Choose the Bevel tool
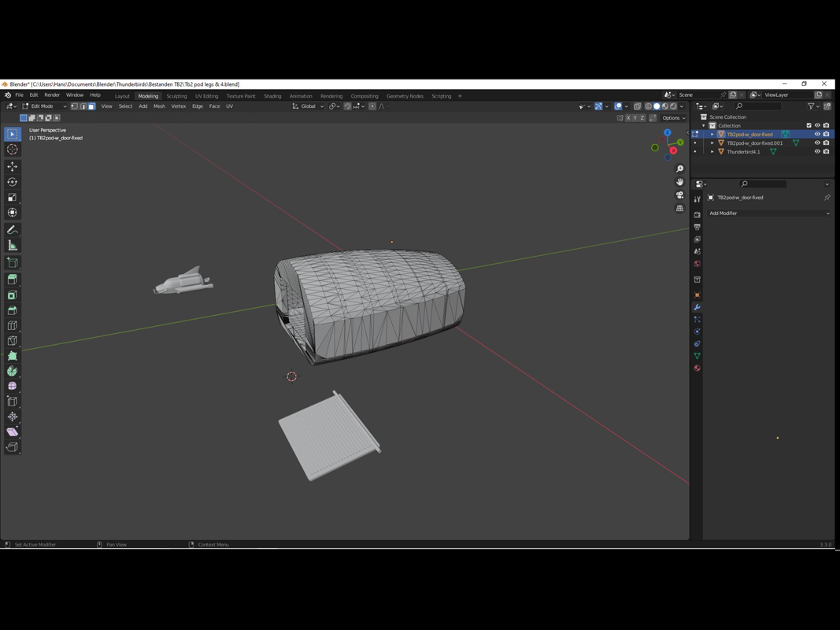 pos(13,310)
